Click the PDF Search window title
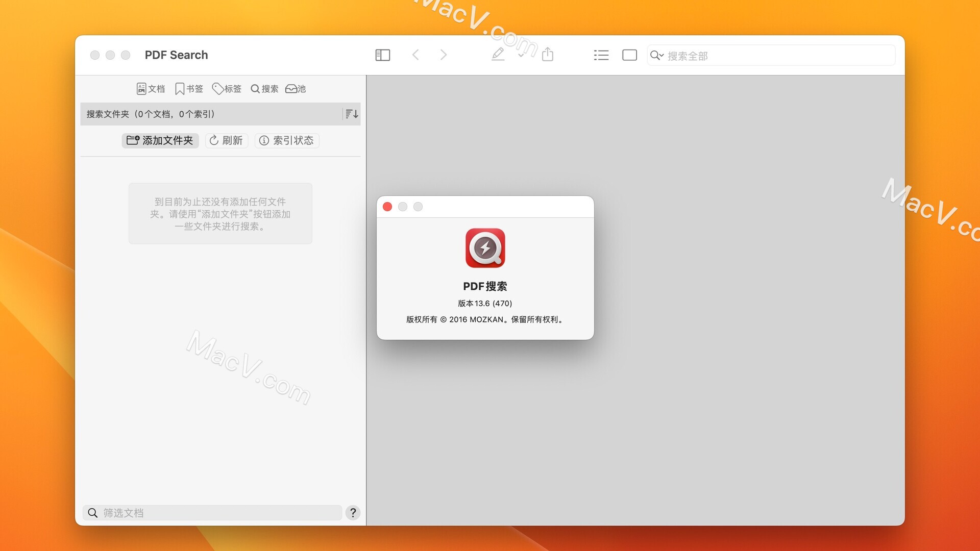This screenshot has width=980, height=551. pyautogui.click(x=176, y=55)
